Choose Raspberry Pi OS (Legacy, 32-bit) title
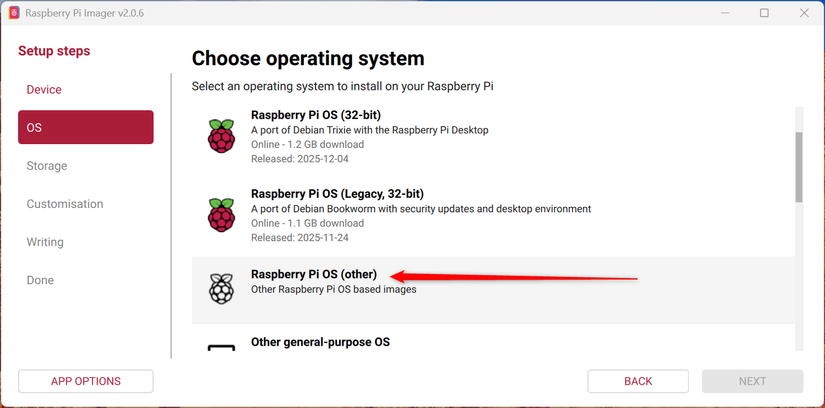The image size is (825, 408). (x=337, y=194)
